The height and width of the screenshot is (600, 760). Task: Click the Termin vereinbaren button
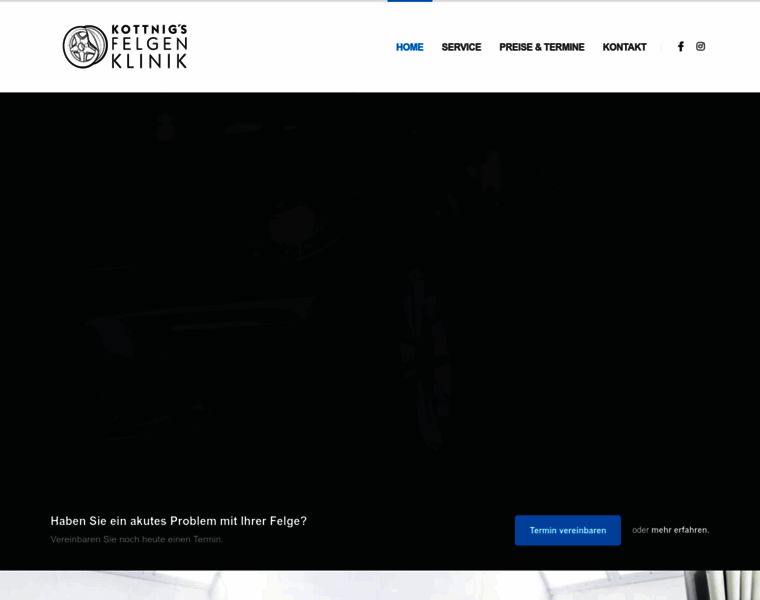point(568,530)
